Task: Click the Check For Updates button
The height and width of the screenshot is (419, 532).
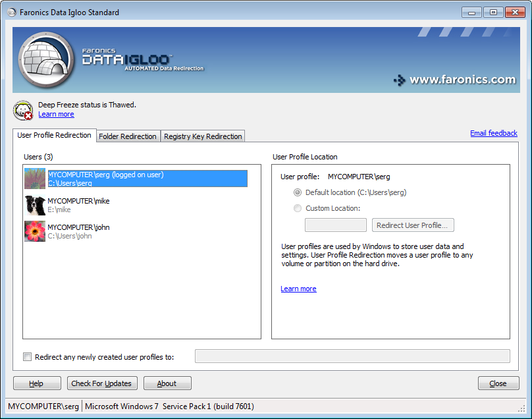Action: pos(102,383)
